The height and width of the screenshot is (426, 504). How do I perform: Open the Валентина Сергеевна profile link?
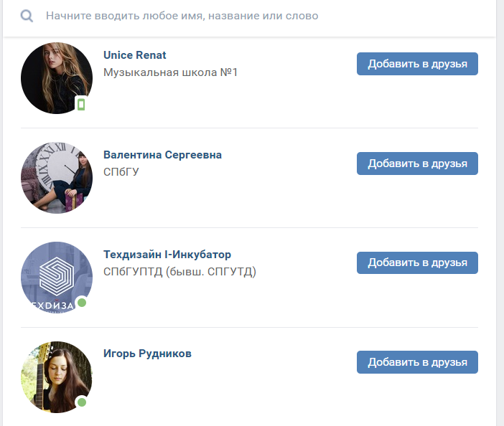(x=162, y=155)
